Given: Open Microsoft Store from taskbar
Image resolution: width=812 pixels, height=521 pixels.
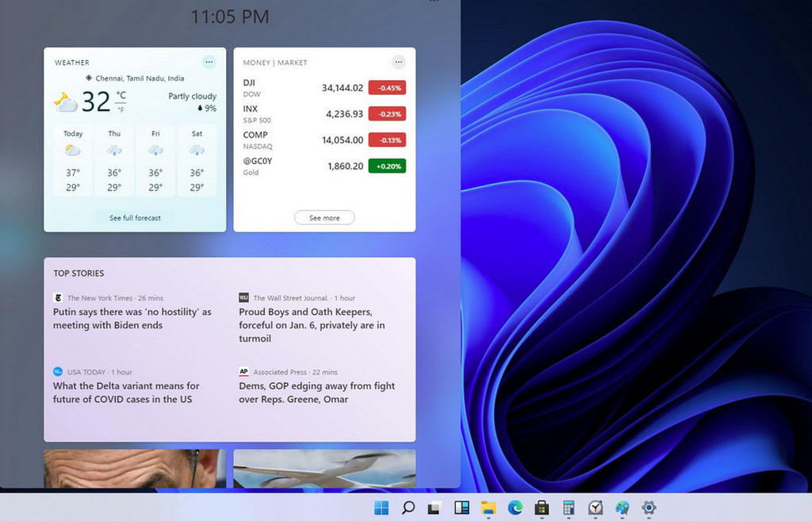Looking at the screenshot, I should click(x=542, y=508).
